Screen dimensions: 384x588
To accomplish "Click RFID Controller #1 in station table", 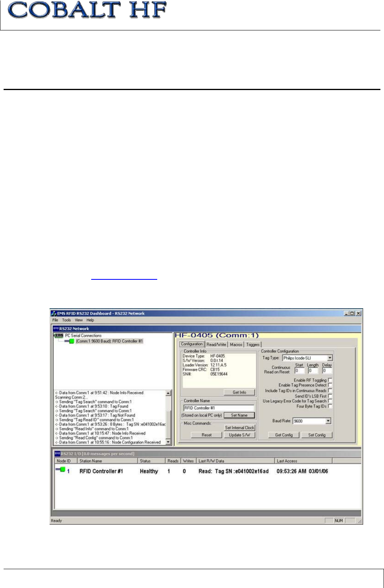I will click(x=101, y=472).
